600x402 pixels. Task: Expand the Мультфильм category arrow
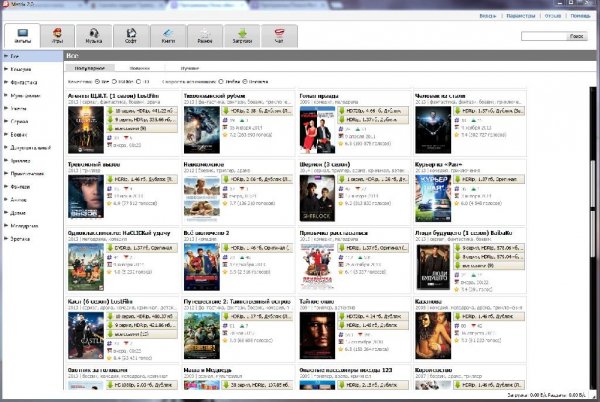[6, 95]
